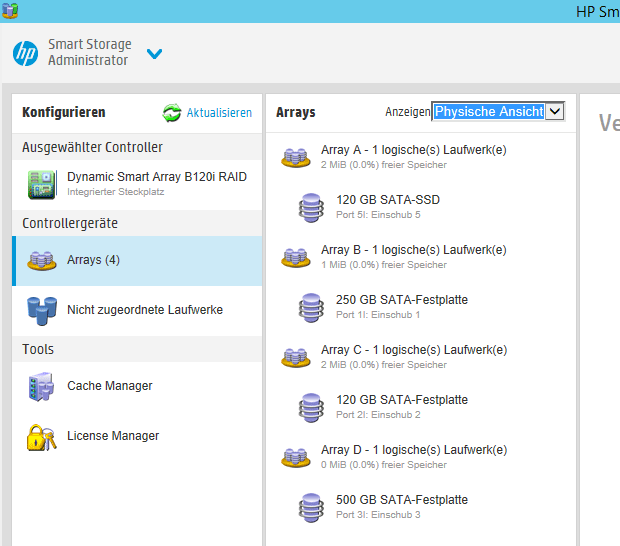Click the HP logo icon
This screenshot has height=546, width=620.
point(25,53)
